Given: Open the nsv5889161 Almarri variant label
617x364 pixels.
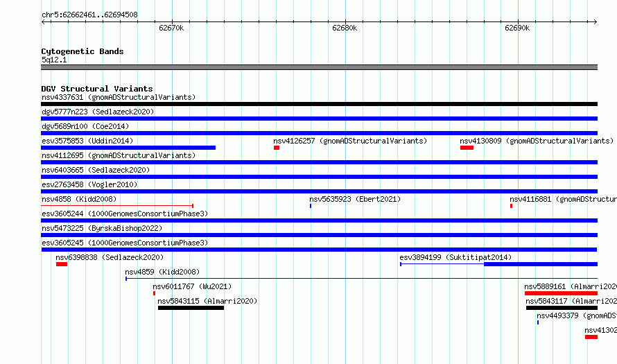Looking at the screenshot, I should (x=571, y=286).
